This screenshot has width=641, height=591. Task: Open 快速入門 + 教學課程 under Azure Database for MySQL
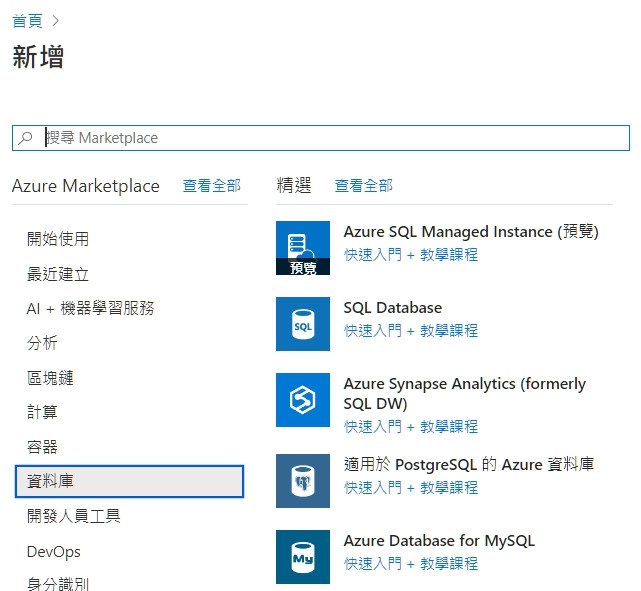[x=410, y=564]
